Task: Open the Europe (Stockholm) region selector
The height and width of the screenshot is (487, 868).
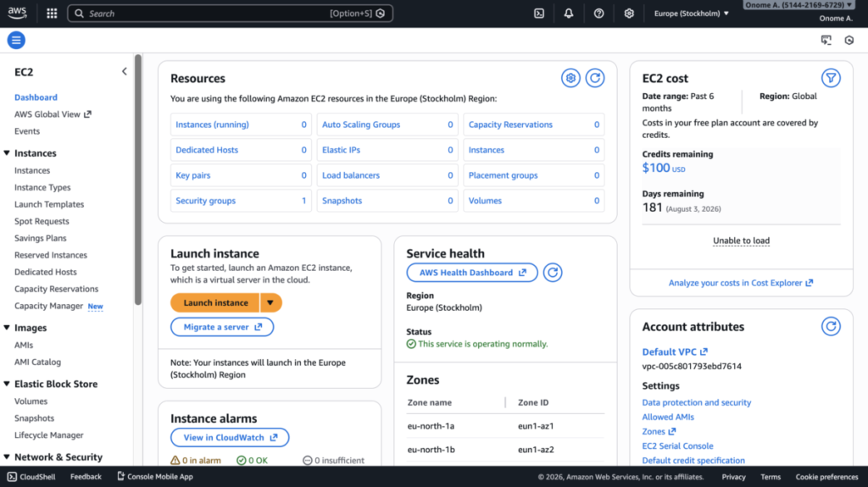Action: pyautogui.click(x=692, y=14)
